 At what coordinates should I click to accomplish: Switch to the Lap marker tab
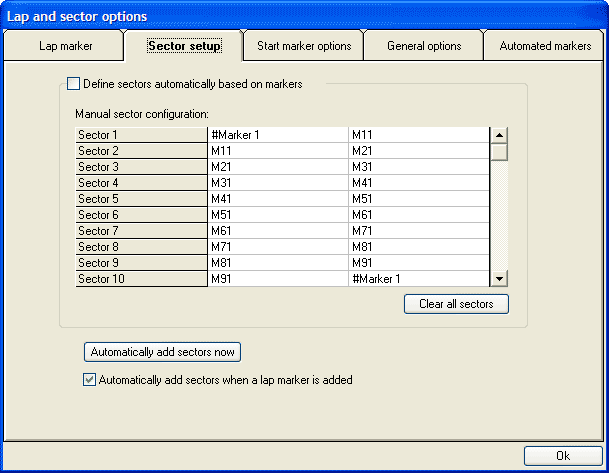[65, 46]
